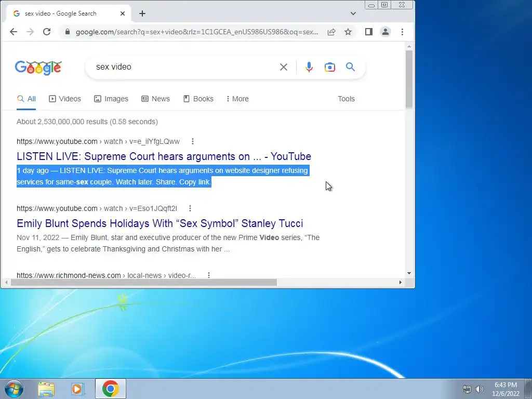
Task: Reload the Google Search page
Action: click(47, 32)
